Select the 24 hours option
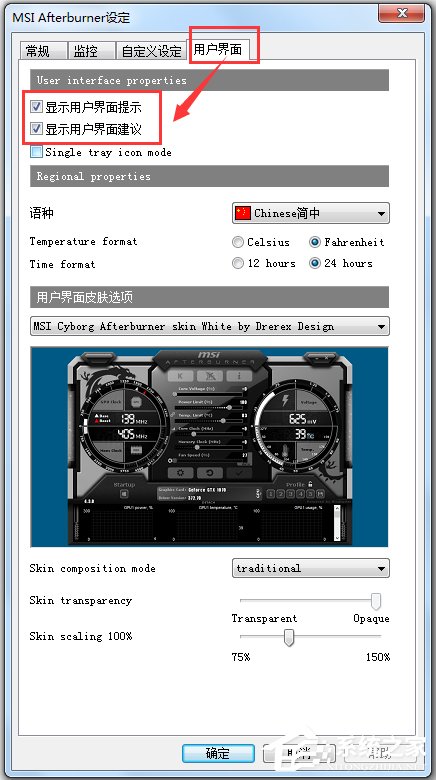The image size is (436, 780). [315, 263]
